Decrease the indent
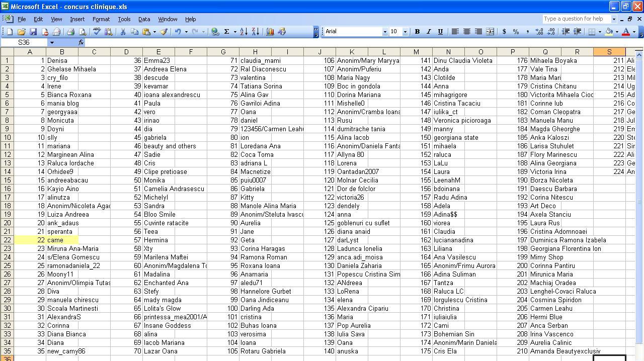Screen dimensions: 644x361 pyautogui.click(x=566, y=32)
